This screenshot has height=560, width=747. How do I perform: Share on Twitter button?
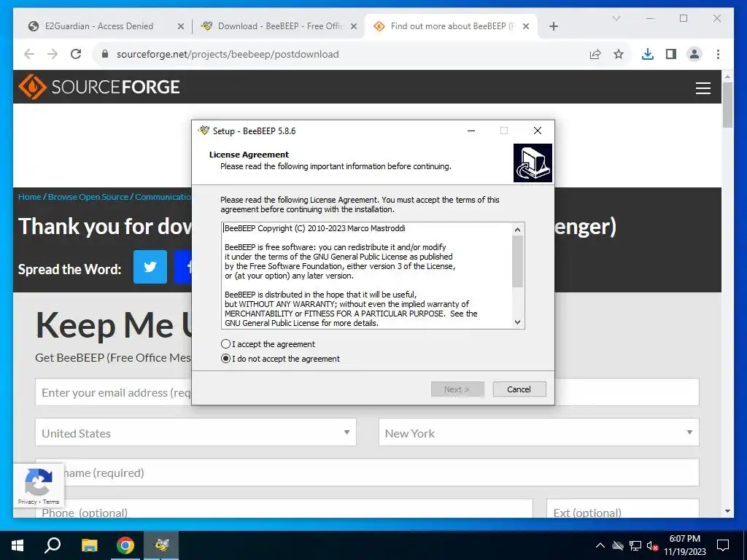coord(150,267)
